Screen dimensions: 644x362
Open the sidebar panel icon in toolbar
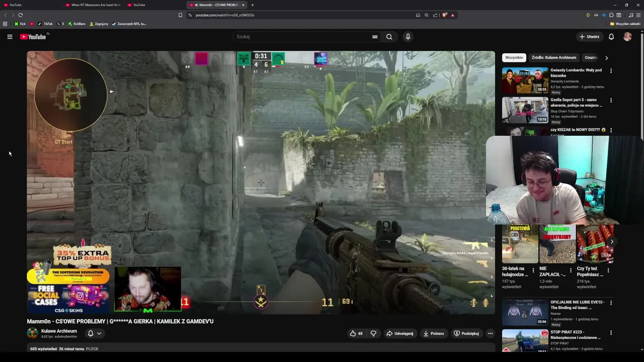619,15
